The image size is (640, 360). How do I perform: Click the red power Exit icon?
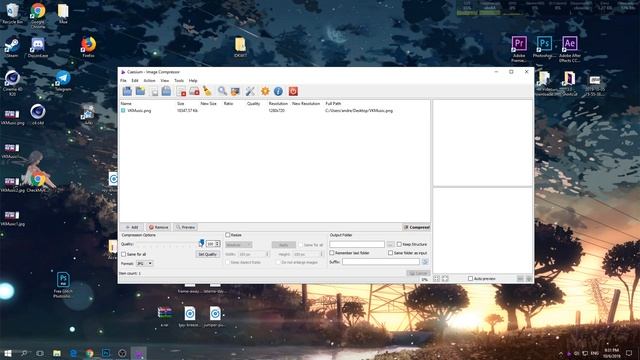tap(293, 91)
